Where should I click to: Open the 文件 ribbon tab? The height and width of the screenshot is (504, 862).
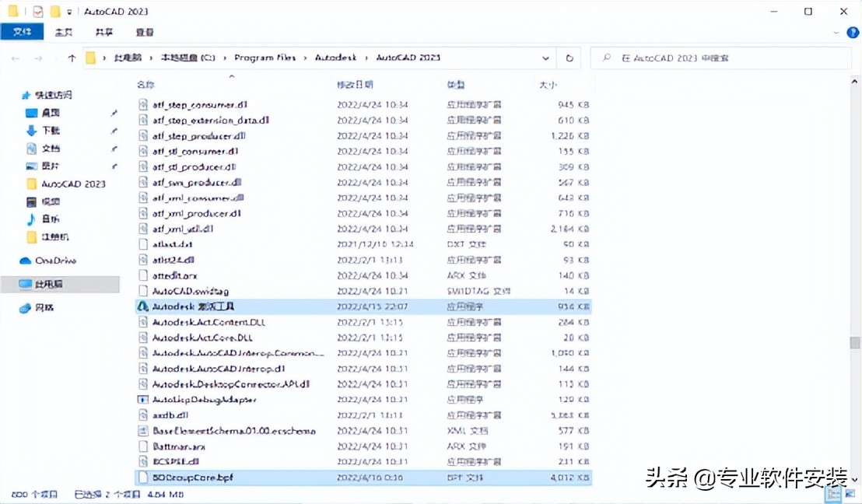click(22, 32)
